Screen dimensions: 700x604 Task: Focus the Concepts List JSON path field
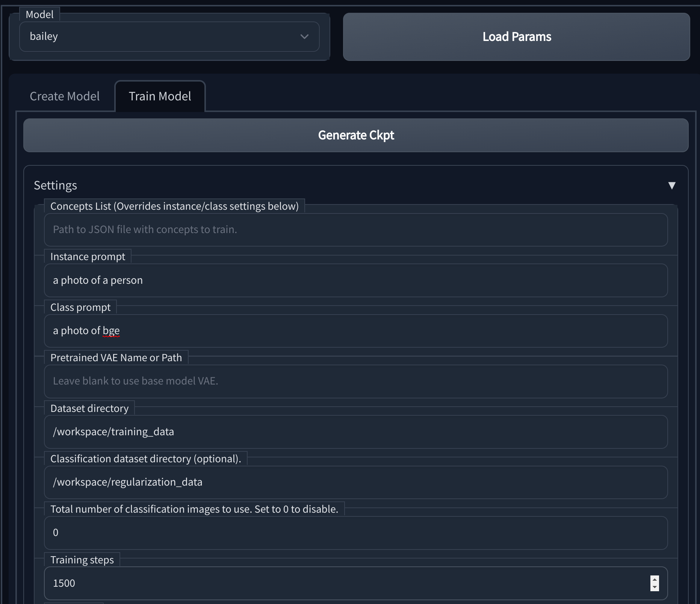[355, 230]
